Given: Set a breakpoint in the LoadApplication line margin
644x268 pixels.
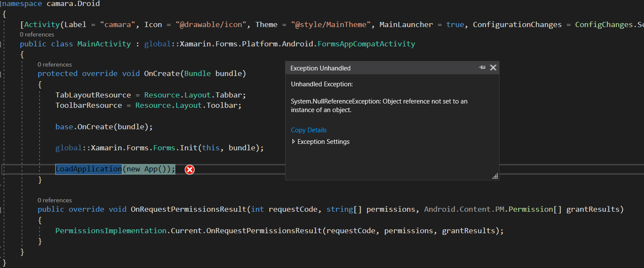Looking at the screenshot, I should click(4, 169).
